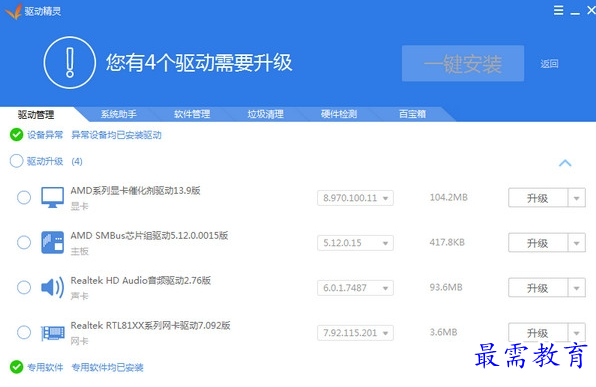Upgrade the AMD系列显卡催化剂驱动
596x387 pixels.
pyautogui.click(x=538, y=198)
